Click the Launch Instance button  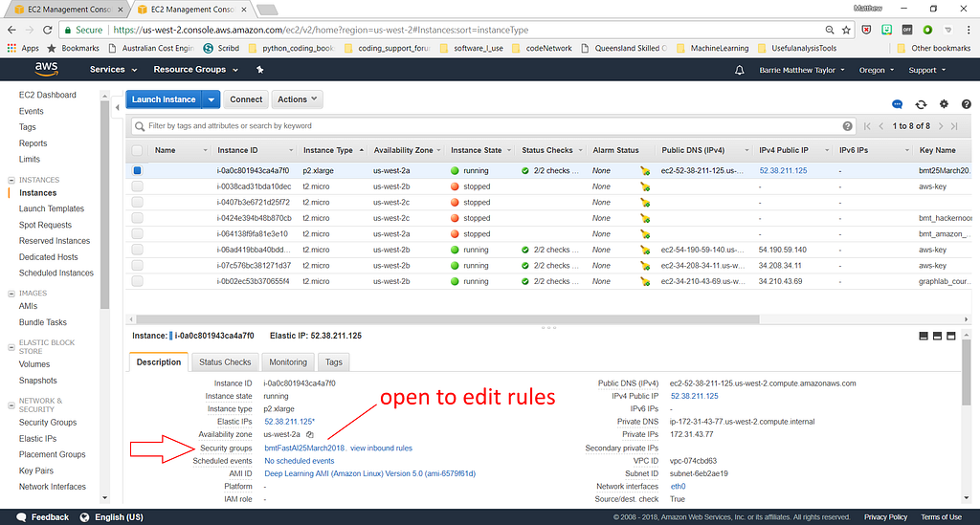[x=165, y=99]
